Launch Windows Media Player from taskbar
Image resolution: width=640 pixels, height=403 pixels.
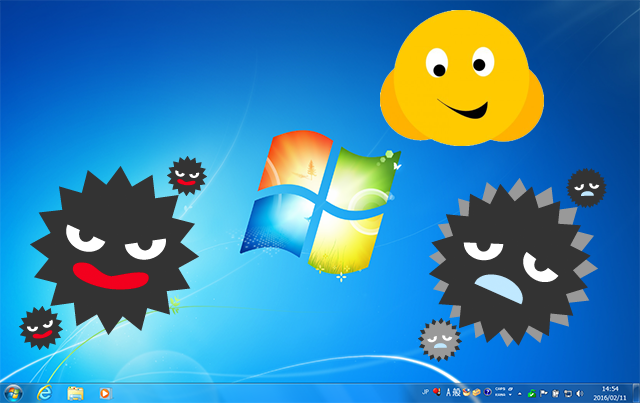pos(105,393)
